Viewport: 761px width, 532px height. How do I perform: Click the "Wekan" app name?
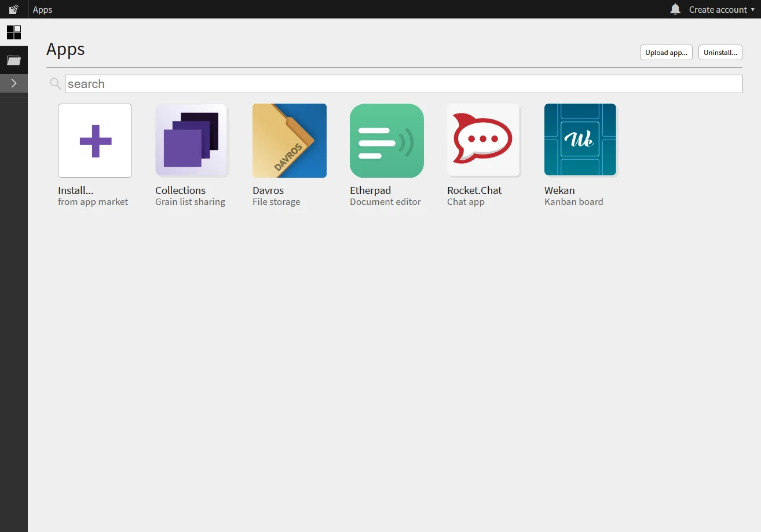[559, 190]
